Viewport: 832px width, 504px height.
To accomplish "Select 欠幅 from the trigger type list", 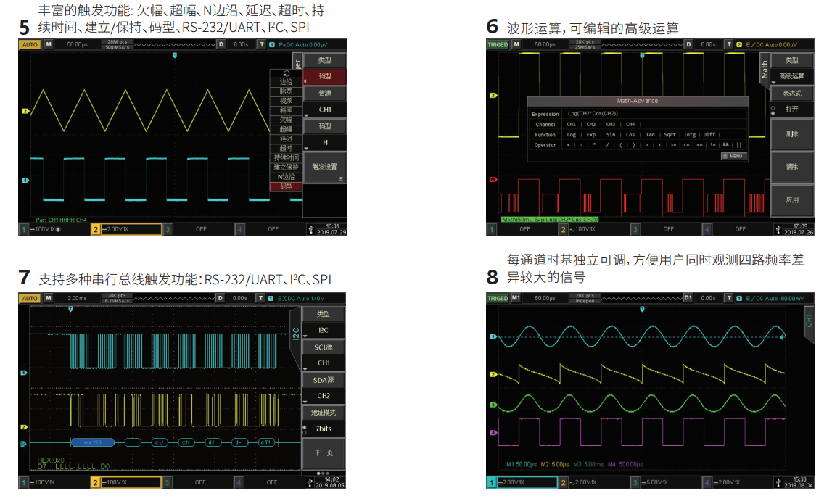I will point(286,120).
